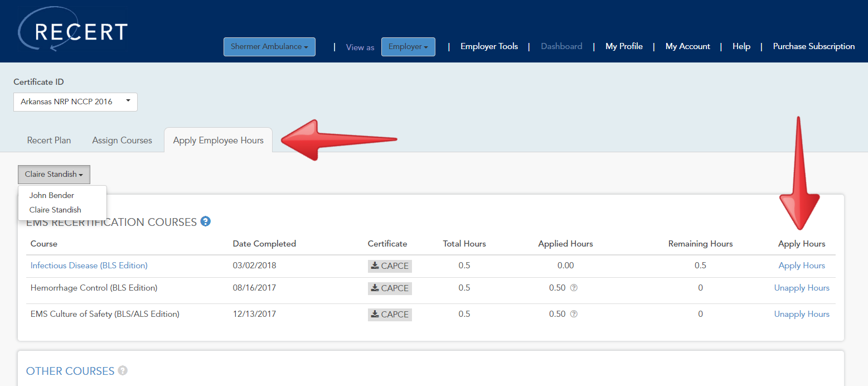The width and height of the screenshot is (868, 386).
Task: Open the Certificate ID dropdown
Action: click(75, 102)
